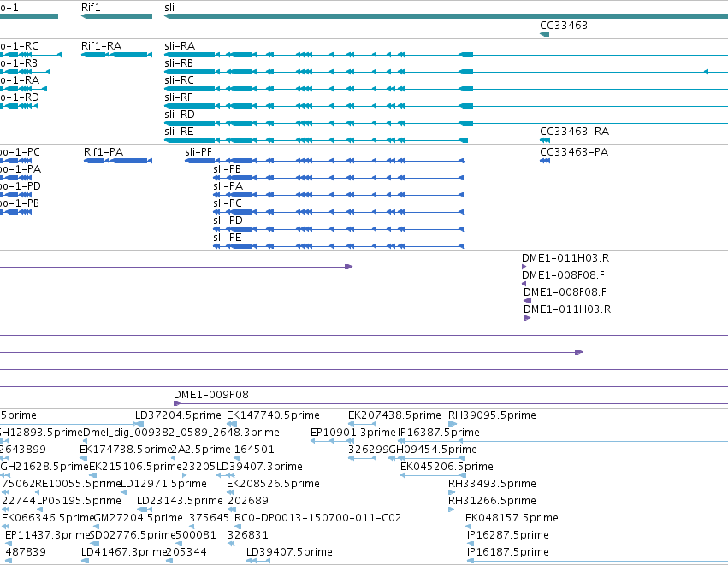Select EST label LD23143.5prime
This screenshot has width=728, height=565.
point(180,501)
